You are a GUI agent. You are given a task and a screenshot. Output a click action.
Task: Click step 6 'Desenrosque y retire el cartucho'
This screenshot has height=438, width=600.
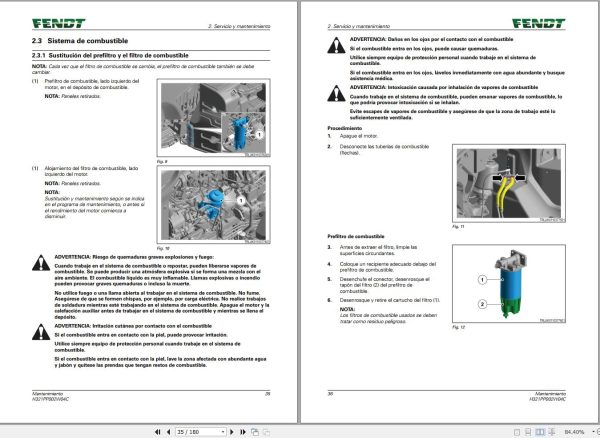[x=390, y=300]
